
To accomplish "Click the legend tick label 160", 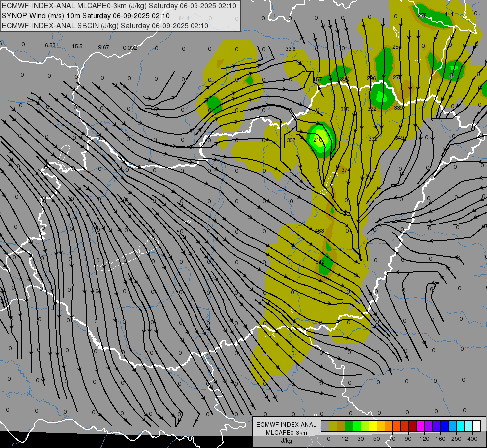I will (440, 439).
